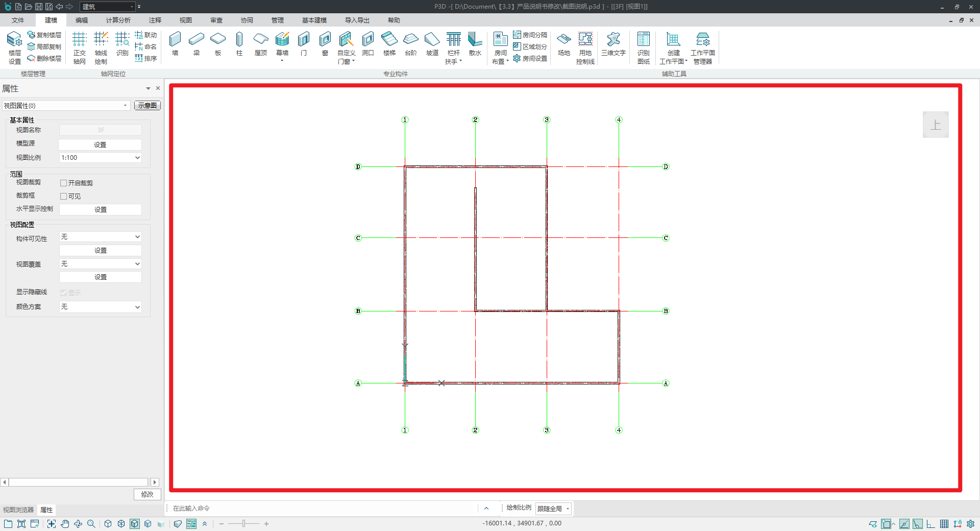This screenshot has width=980, height=531.
Task: Click the 上 view cube face
Action: point(936,125)
